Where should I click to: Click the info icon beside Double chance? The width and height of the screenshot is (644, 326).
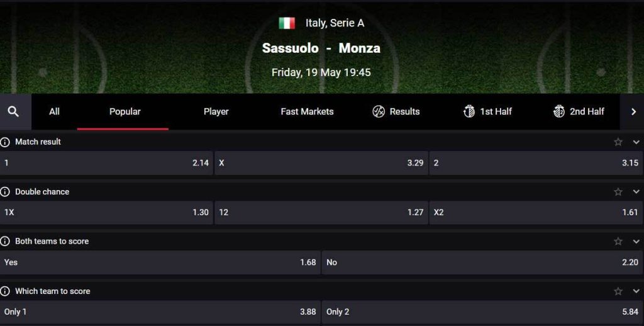point(5,192)
